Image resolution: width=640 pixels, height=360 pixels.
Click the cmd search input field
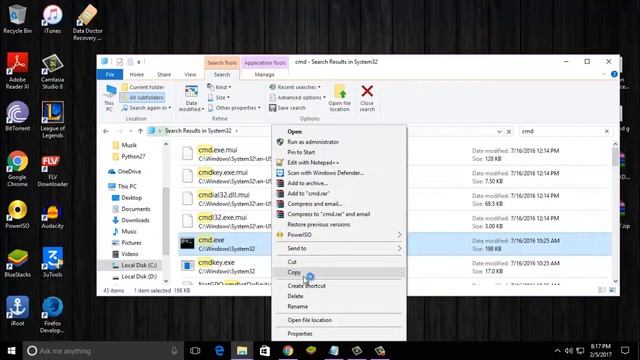[562, 131]
